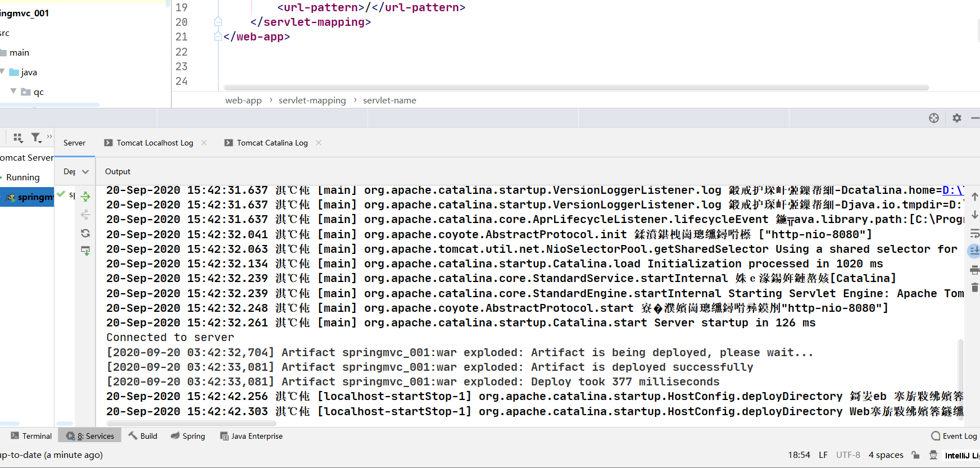Open the D:\ link in catalina.home line
This screenshot has width=980, height=468.
tap(953, 190)
